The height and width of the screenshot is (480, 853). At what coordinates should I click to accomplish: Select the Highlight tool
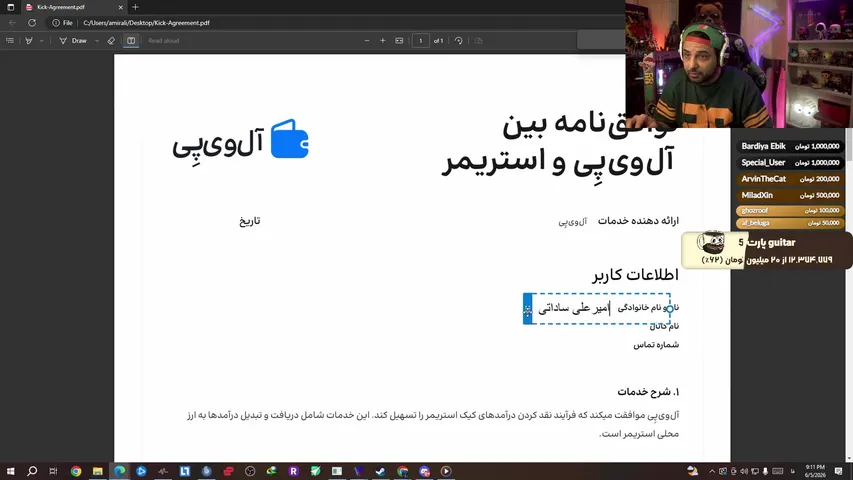point(29,41)
